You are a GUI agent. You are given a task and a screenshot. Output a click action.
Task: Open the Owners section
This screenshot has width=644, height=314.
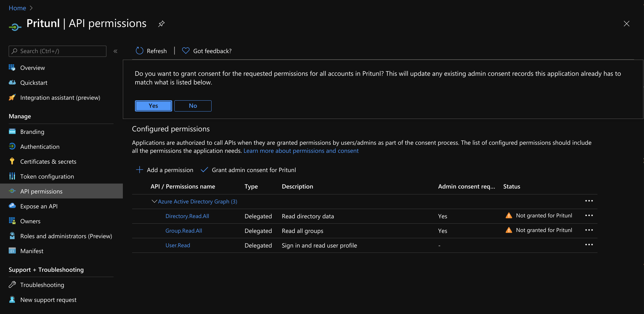pos(30,221)
